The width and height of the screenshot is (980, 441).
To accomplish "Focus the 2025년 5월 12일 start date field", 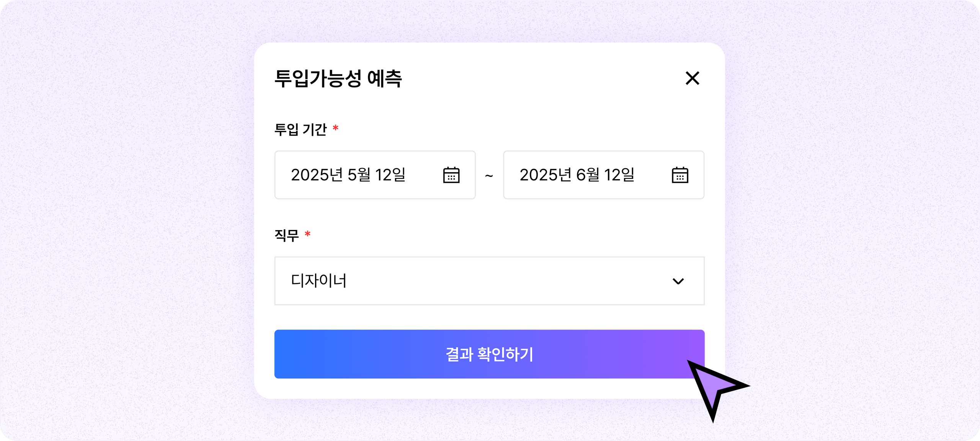I will (x=375, y=175).
